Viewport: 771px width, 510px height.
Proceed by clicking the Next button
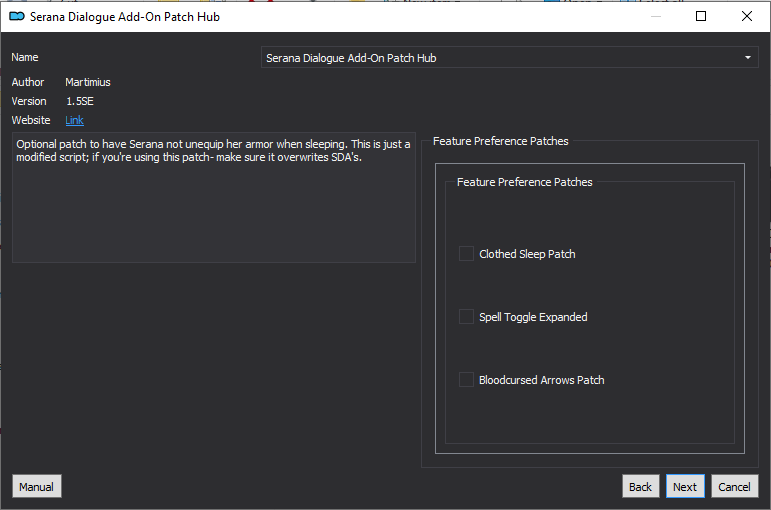point(685,487)
